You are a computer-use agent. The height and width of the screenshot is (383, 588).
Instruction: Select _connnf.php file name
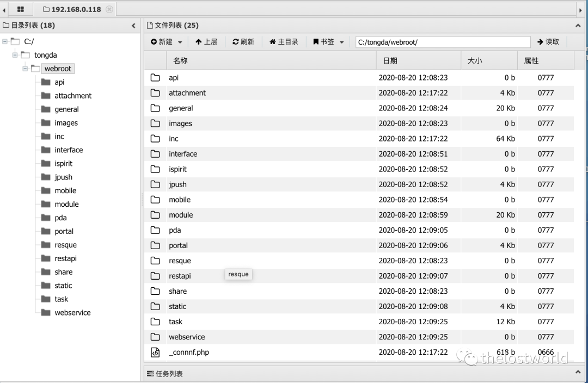pyautogui.click(x=189, y=353)
